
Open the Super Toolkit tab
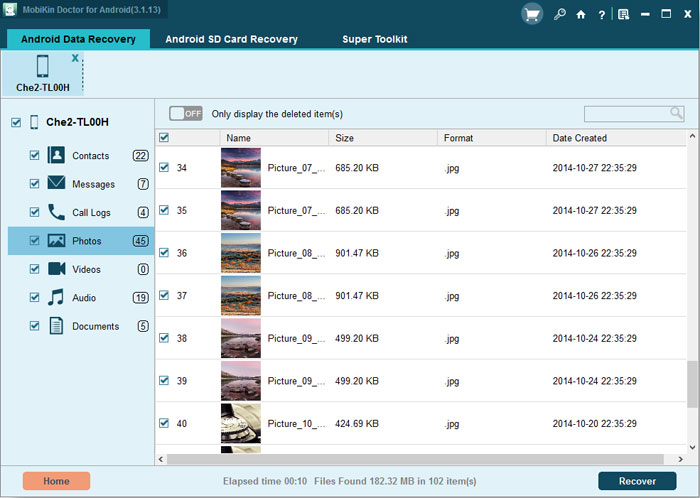(x=375, y=39)
